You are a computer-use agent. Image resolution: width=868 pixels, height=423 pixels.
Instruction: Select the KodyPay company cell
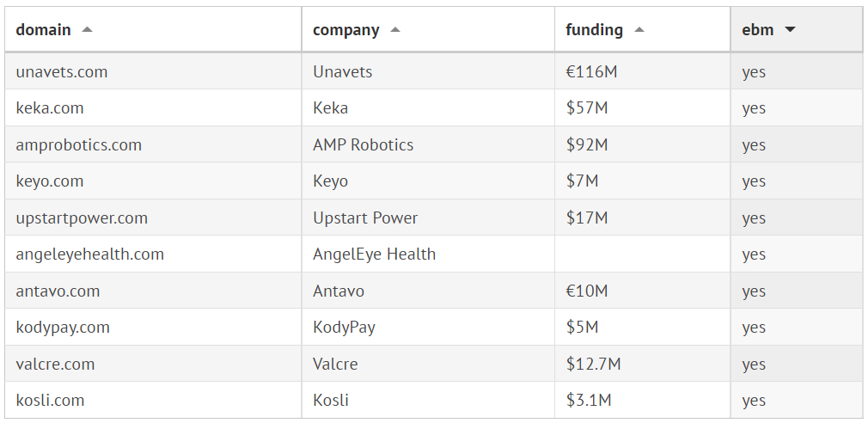pyautogui.click(x=344, y=328)
